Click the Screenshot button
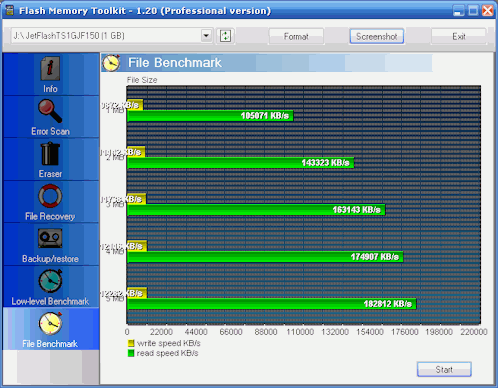 click(x=377, y=36)
